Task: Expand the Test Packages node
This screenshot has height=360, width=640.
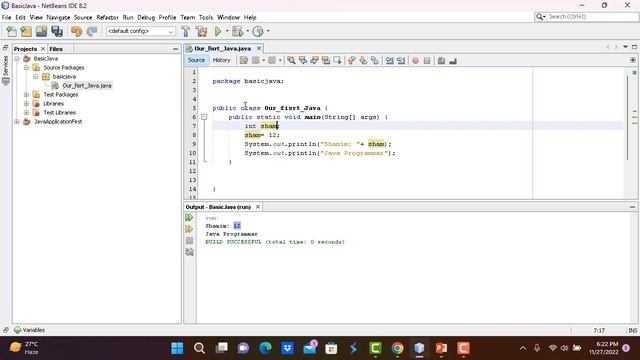Action: pyautogui.click(x=27, y=95)
